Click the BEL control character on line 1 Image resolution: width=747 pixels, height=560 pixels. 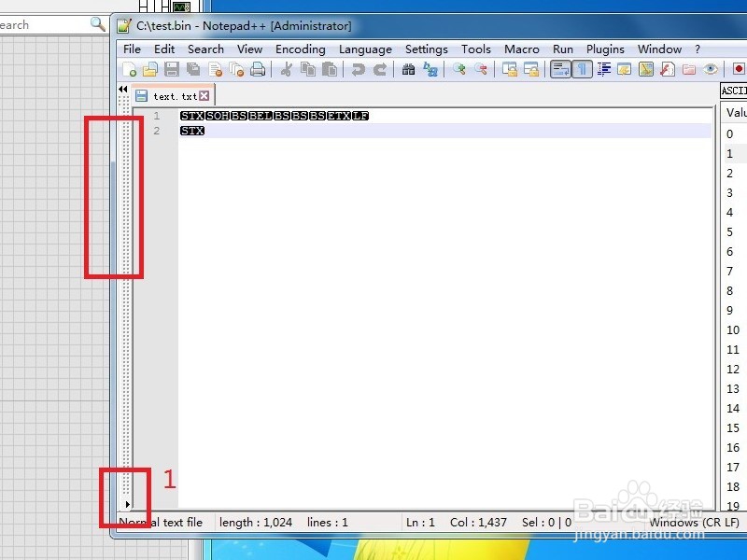tap(261, 116)
